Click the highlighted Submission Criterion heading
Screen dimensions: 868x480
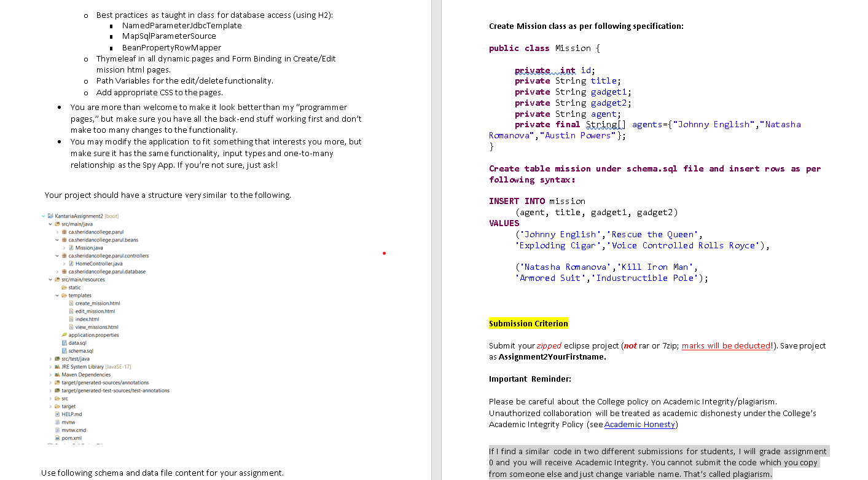pyautogui.click(x=528, y=323)
